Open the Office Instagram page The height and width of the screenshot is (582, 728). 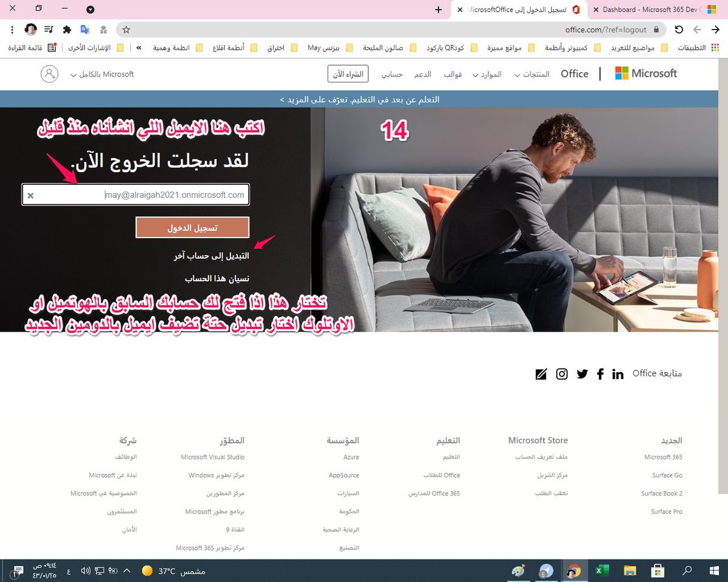[x=562, y=374]
